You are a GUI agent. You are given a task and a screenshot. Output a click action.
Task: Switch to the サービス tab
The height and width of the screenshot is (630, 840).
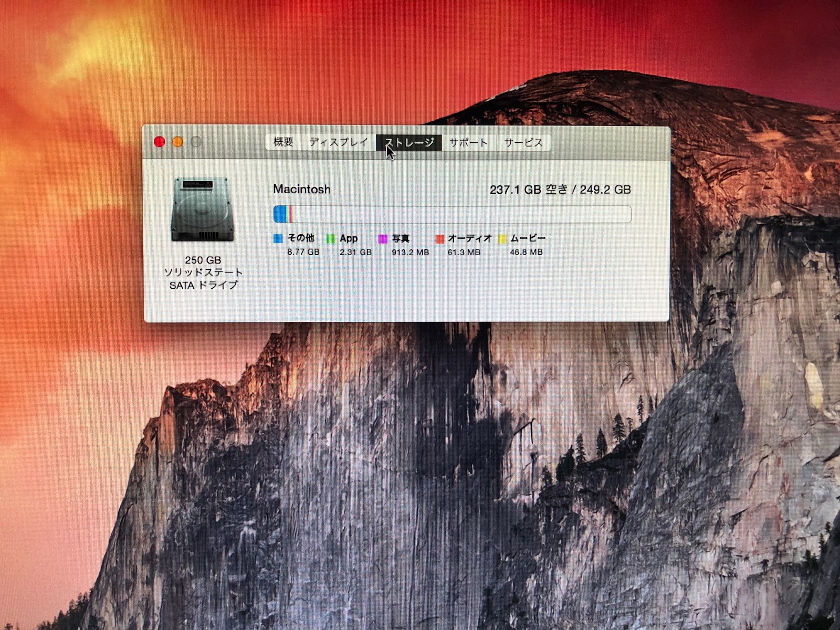tap(523, 142)
